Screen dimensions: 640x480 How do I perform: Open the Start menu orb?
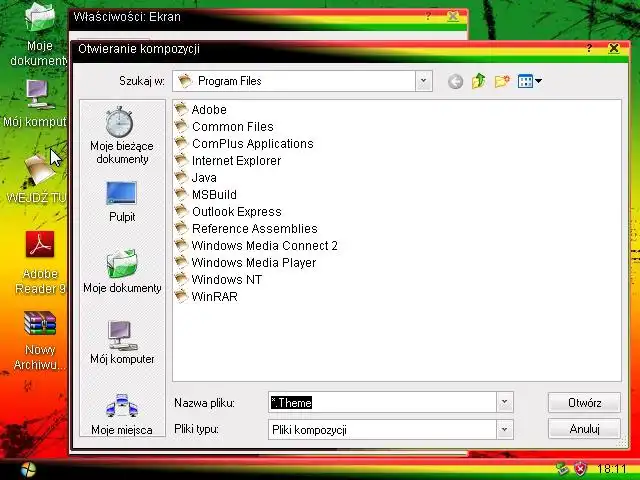coord(29,470)
